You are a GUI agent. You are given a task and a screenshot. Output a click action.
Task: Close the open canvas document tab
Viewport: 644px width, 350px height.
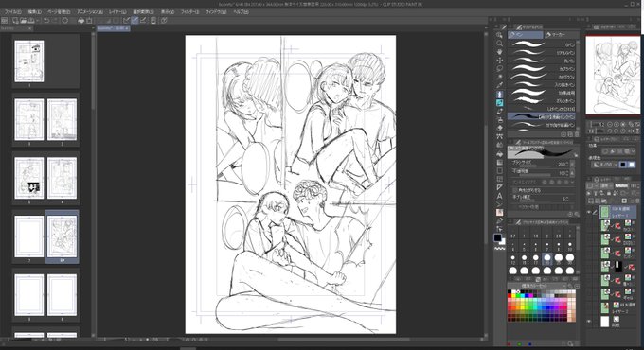pos(127,28)
